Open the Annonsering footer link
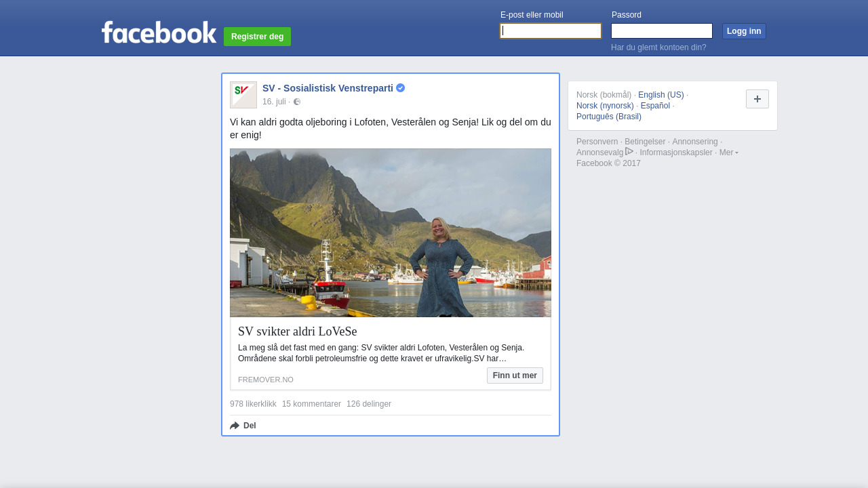Viewport: 868px width, 488px height. [x=694, y=142]
